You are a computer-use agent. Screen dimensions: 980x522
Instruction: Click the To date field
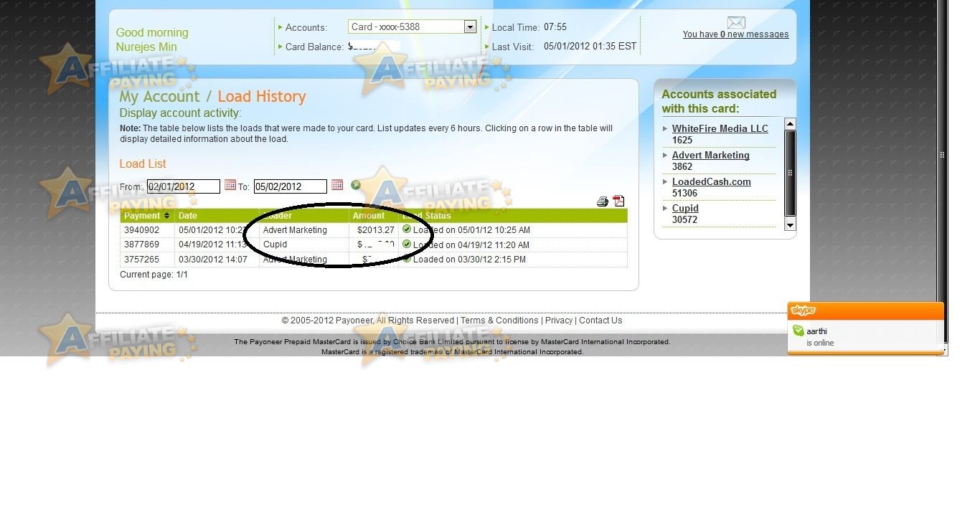(x=291, y=186)
